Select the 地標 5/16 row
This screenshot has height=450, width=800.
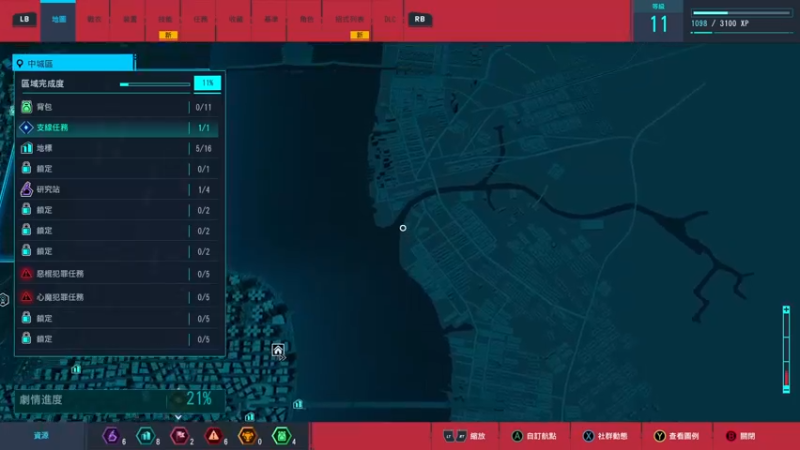pyautogui.click(x=118, y=148)
